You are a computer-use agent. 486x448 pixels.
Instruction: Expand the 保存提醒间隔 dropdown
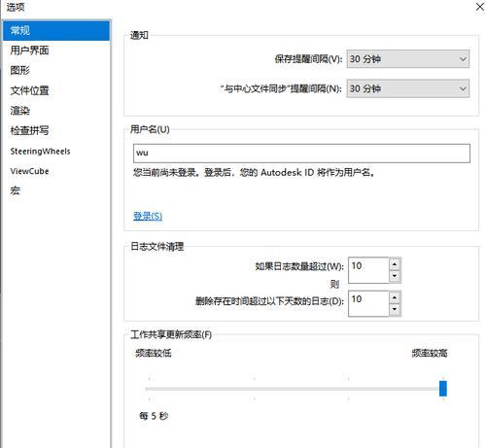pyautogui.click(x=408, y=59)
